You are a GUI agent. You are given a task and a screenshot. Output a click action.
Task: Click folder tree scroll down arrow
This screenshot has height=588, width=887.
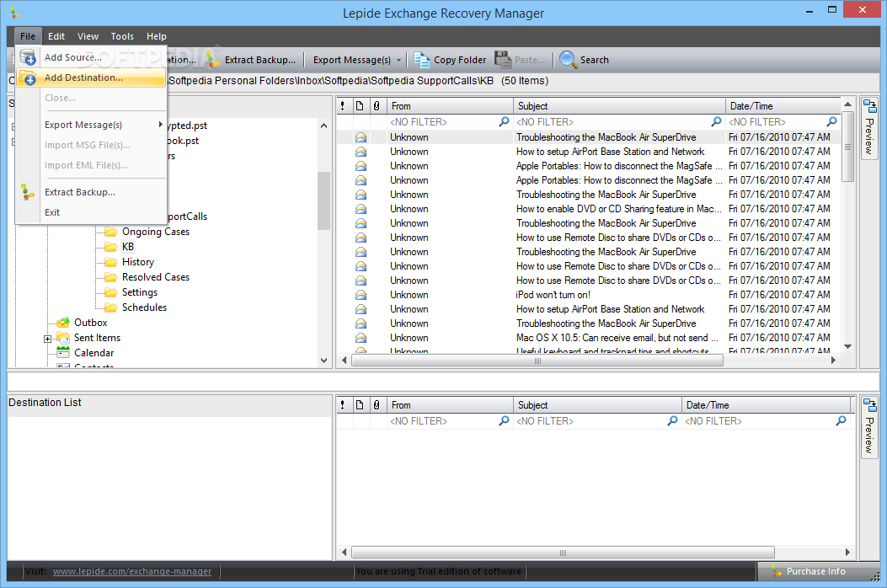tap(323, 360)
